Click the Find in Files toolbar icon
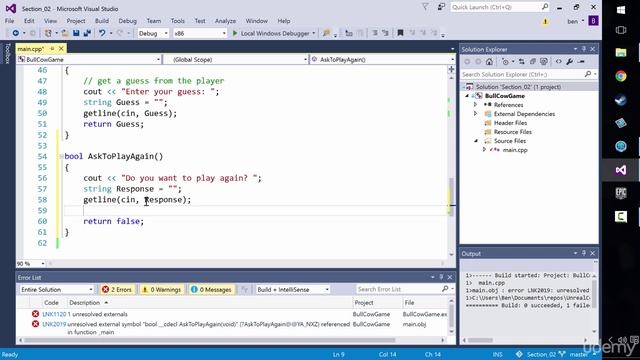This screenshot has width=640, height=360. click(326, 33)
